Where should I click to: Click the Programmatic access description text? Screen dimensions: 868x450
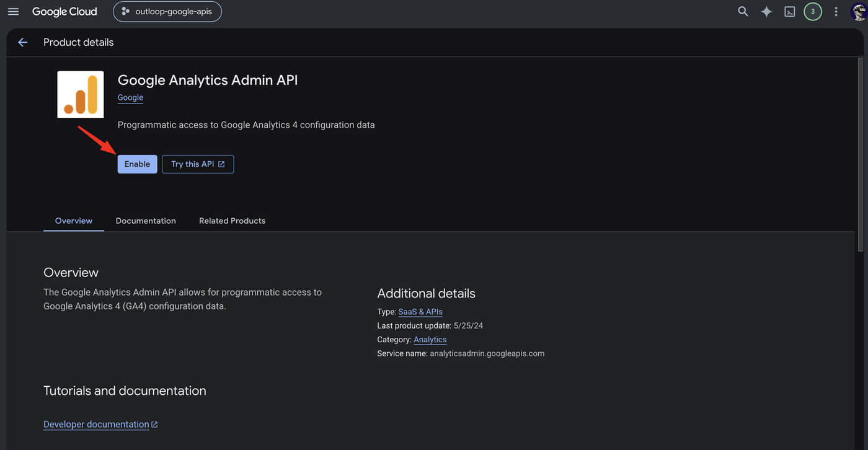coord(246,125)
